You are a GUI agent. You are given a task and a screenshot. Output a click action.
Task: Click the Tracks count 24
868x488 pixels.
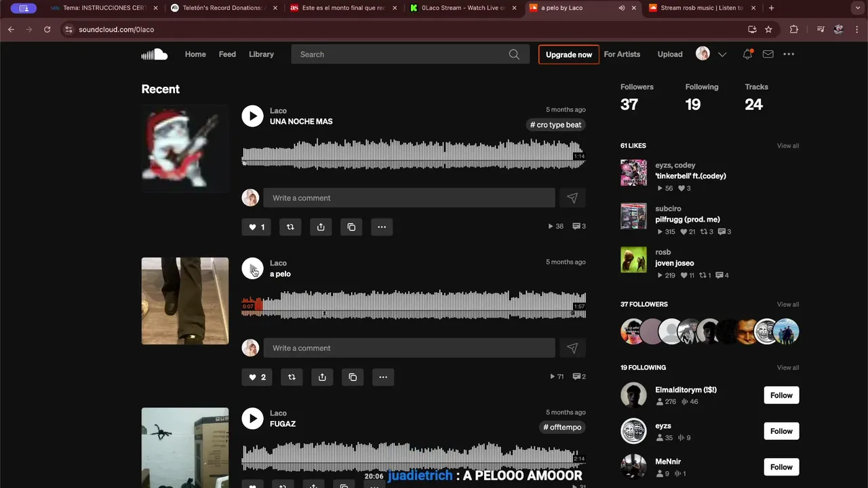point(753,104)
